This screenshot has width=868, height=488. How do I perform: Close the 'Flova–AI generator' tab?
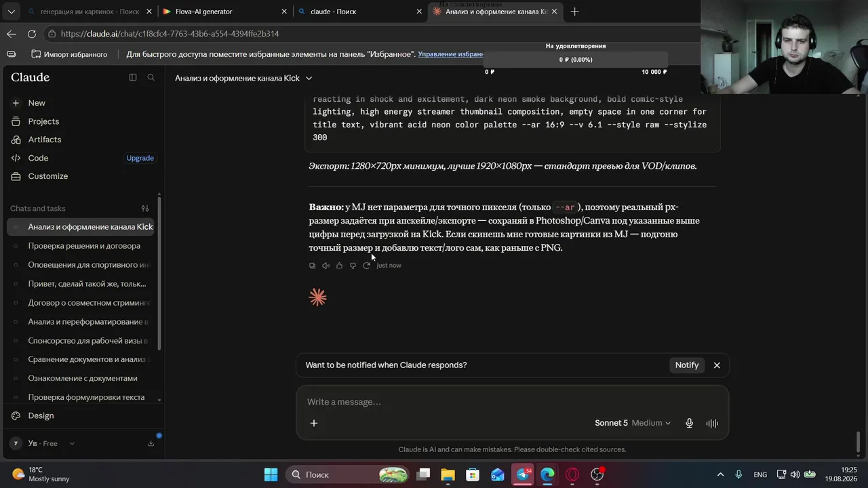tap(284, 12)
